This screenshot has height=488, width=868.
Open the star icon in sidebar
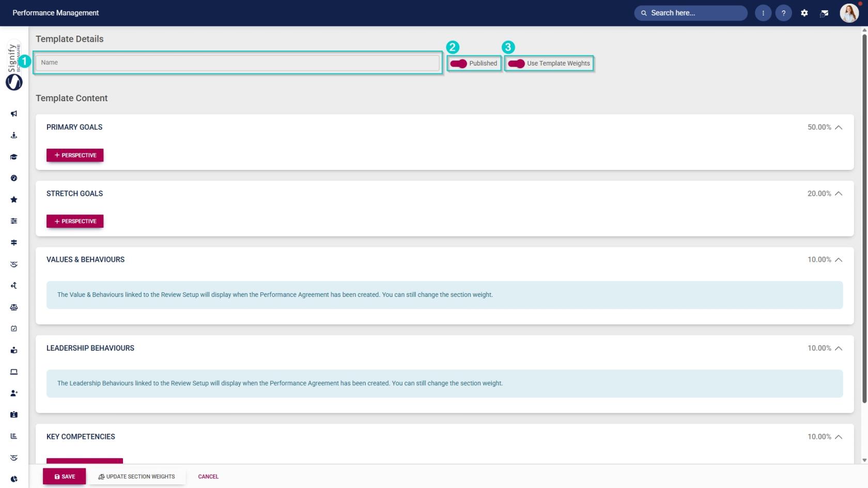tap(14, 200)
